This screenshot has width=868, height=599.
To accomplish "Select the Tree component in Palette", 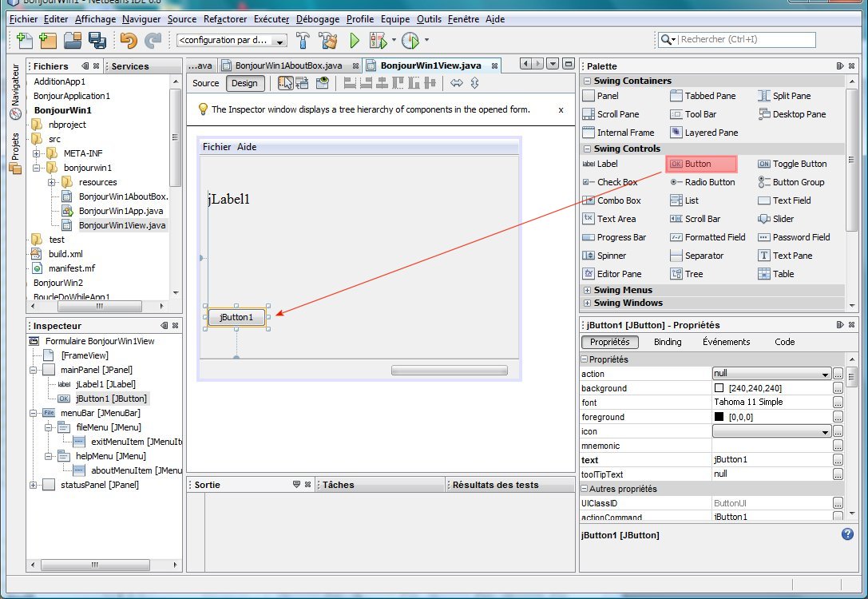I will 687,274.
